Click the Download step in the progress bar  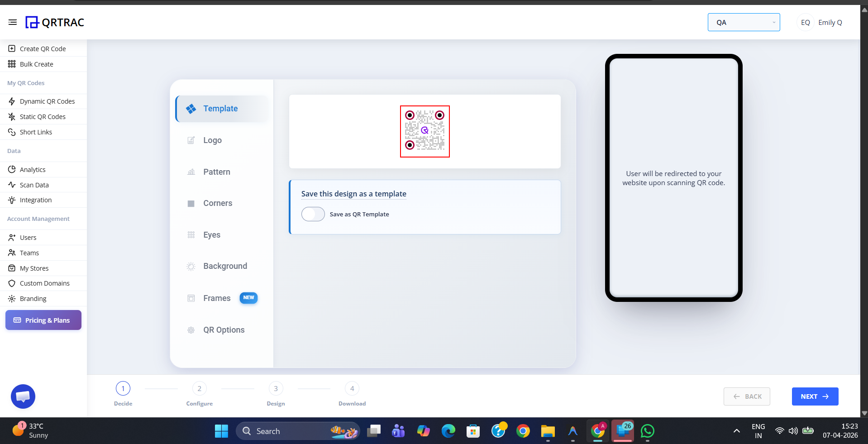(352, 388)
